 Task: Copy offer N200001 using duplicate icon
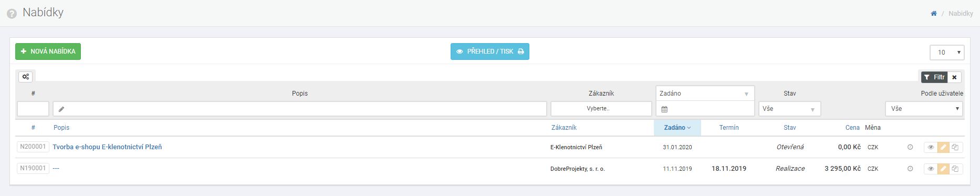pyautogui.click(x=955, y=147)
